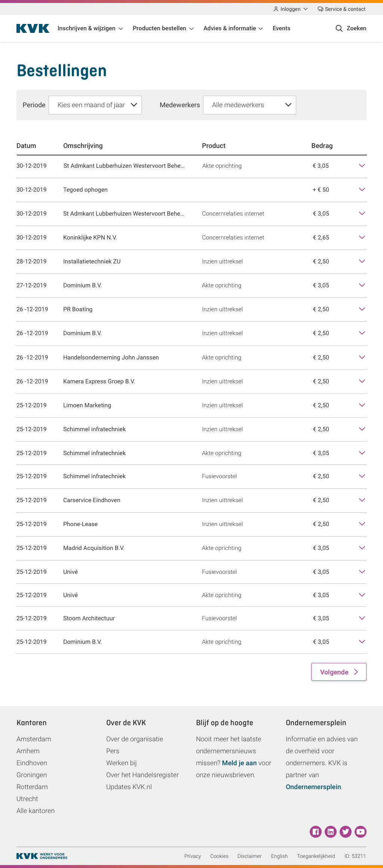The height and width of the screenshot is (868, 383).
Task: Click the Volgende next page button
Action: [338, 672]
